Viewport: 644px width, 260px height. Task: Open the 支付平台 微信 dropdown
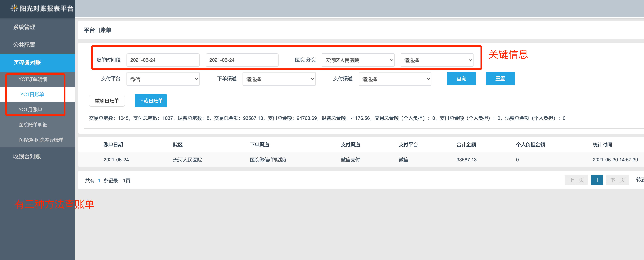(x=163, y=79)
